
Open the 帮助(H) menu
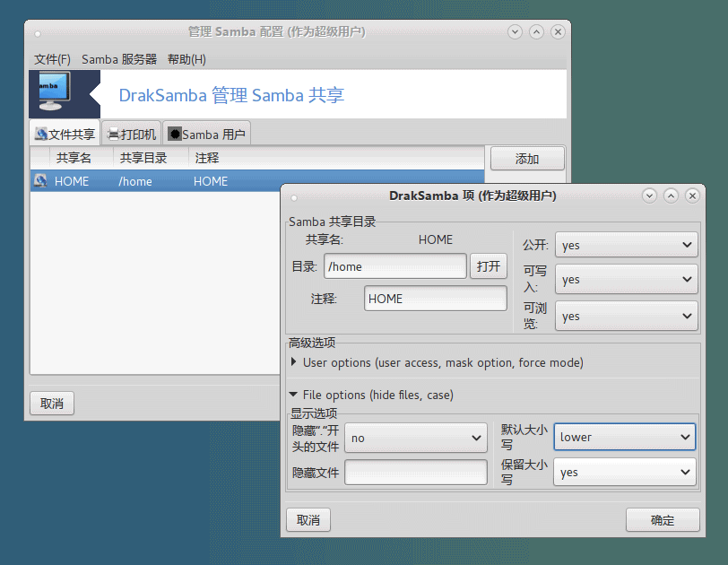[186, 59]
